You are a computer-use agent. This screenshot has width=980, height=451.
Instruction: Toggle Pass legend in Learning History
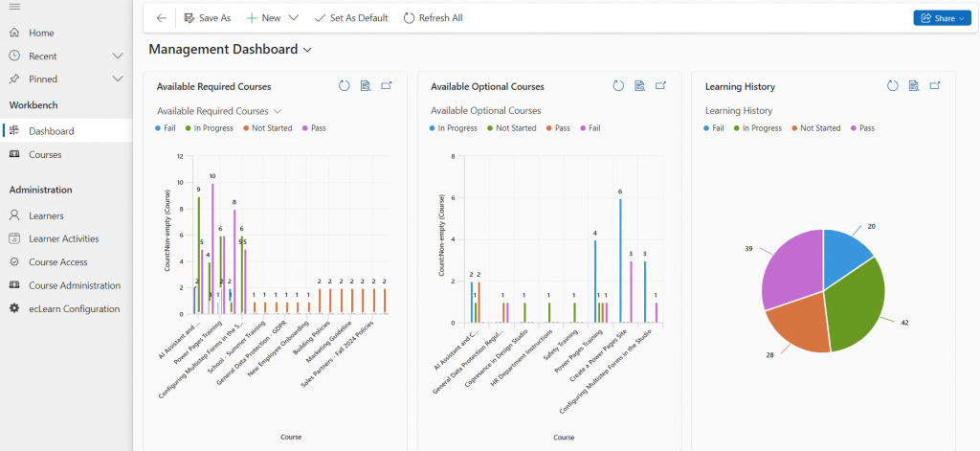tap(862, 128)
